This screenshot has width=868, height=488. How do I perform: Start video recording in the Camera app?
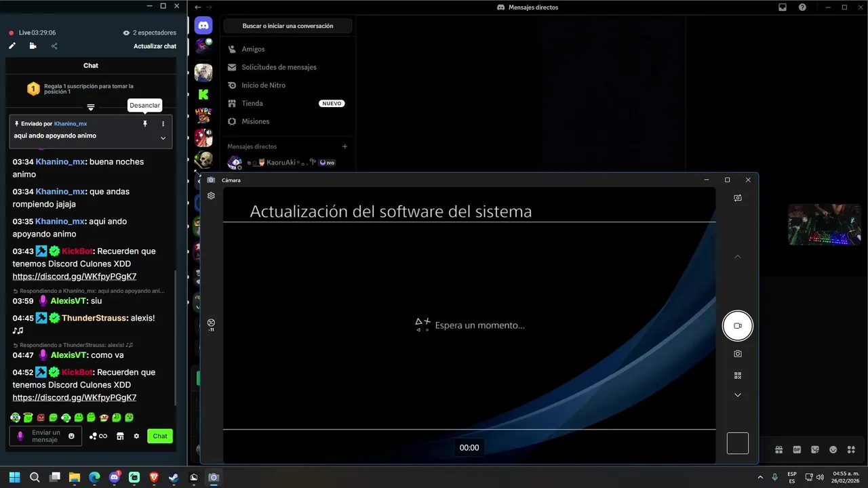click(737, 326)
